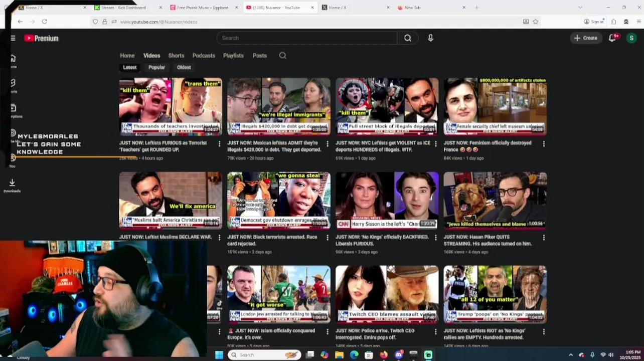Screen dimensions: 644x361
Task: Filter videos by Popular
Action: click(x=156, y=67)
